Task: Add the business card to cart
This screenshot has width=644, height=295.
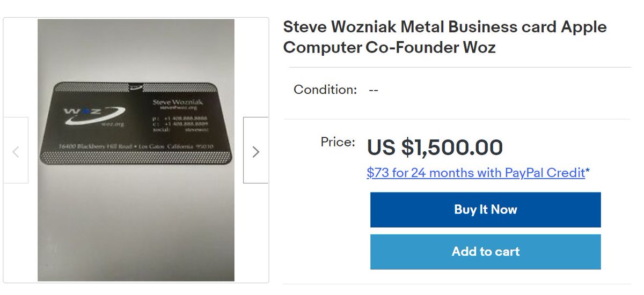Action: coord(485,252)
